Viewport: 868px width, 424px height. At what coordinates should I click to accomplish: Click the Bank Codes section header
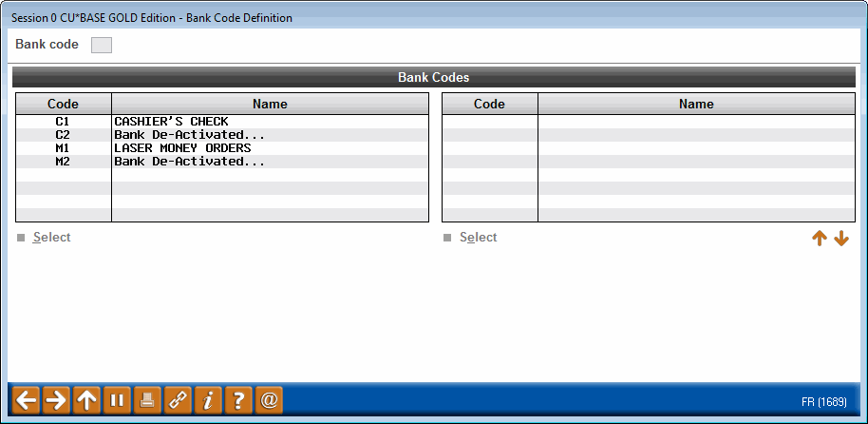434,77
